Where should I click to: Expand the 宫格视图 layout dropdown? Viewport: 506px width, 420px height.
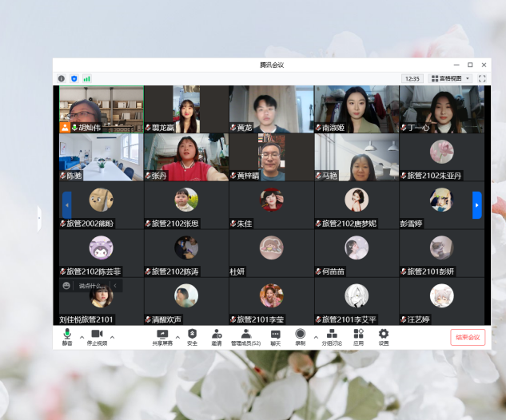click(451, 79)
